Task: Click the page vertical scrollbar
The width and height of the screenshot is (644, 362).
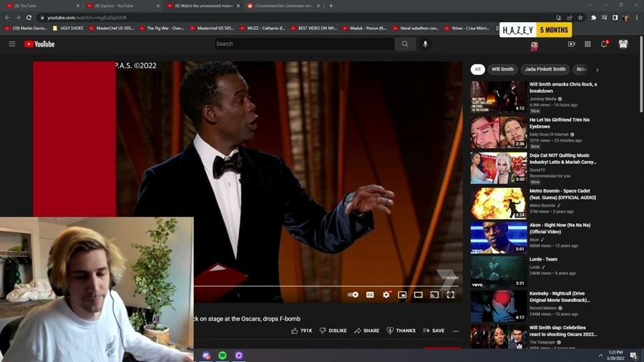Action: pos(641,74)
